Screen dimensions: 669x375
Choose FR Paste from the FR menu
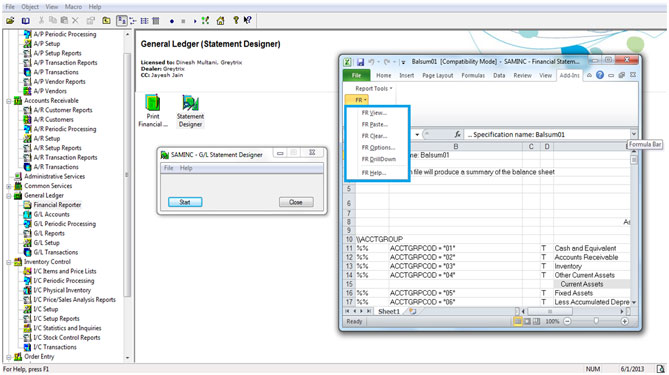pyautogui.click(x=375, y=125)
